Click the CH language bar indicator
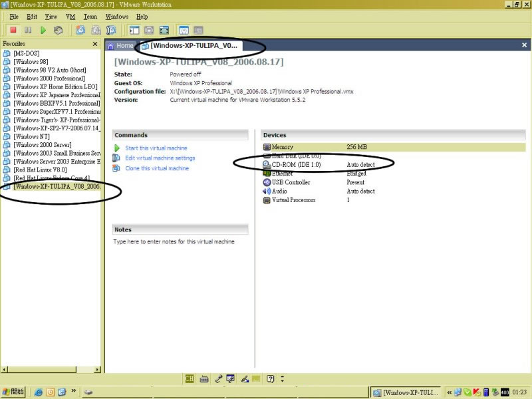The height and width of the screenshot is (399, 532). coord(190,378)
